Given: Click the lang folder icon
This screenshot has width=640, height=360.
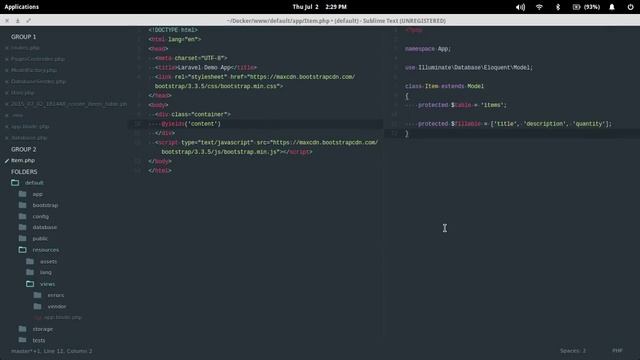Looking at the screenshot, I should pos(30,272).
